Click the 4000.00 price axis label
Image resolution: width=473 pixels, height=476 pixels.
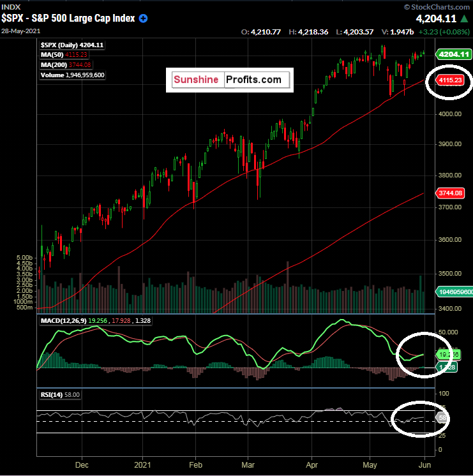[x=450, y=114]
